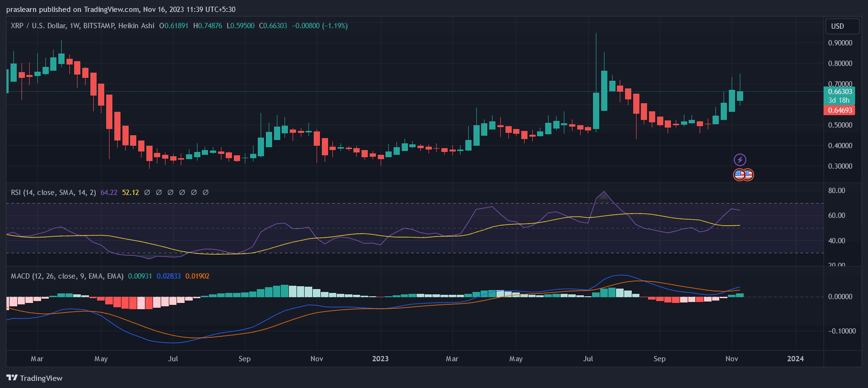
Task: Select the first ∅ symbol in RSI legend
Action: pyautogui.click(x=147, y=193)
